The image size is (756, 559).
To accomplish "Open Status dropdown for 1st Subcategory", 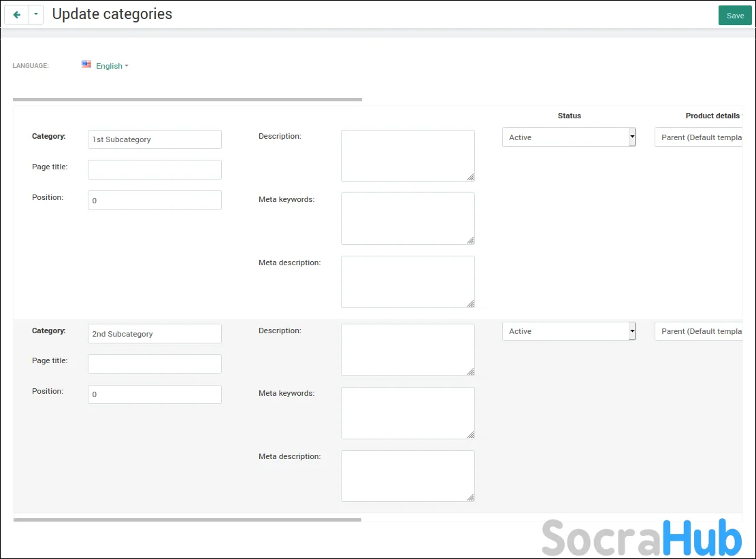I will (568, 137).
